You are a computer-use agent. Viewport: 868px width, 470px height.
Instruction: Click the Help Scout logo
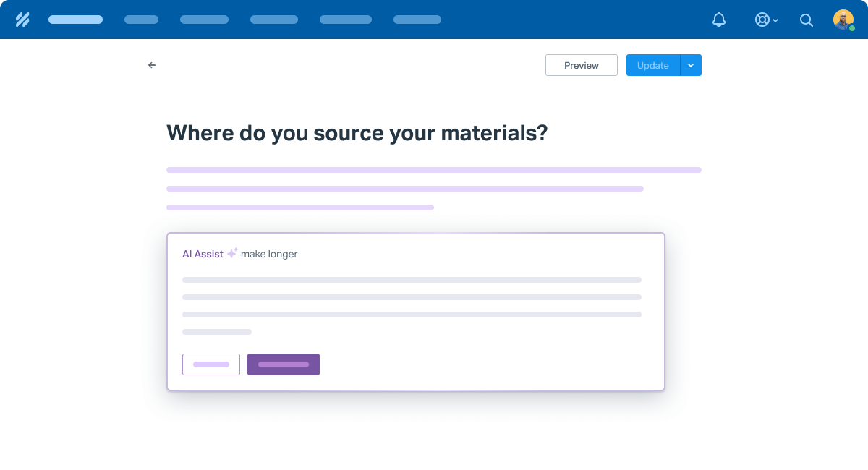(22, 20)
